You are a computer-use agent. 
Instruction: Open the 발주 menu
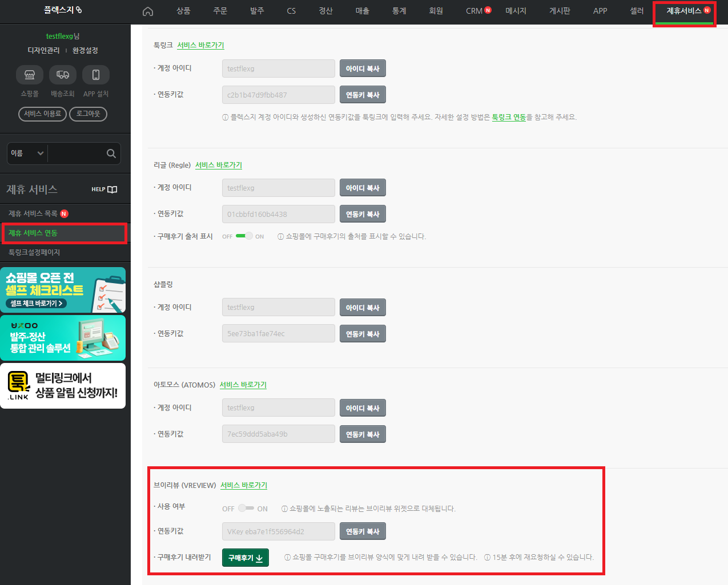point(257,11)
